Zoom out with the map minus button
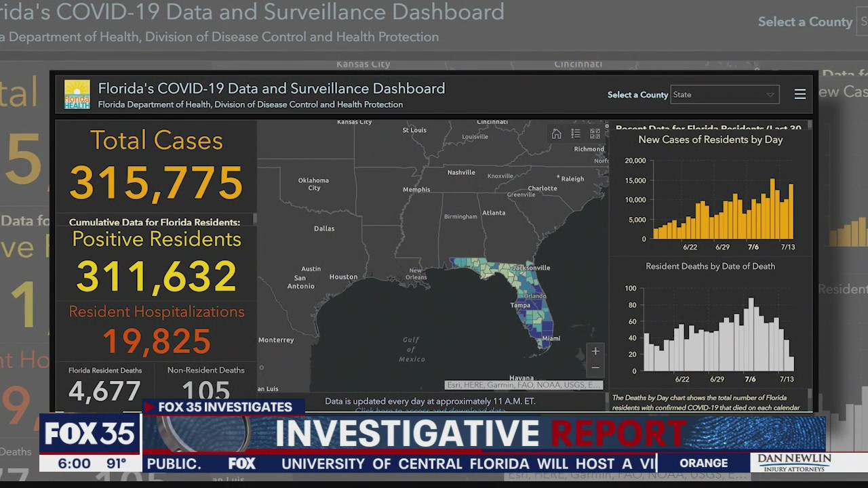This screenshot has height=488, width=868. click(x=595, y=368)
